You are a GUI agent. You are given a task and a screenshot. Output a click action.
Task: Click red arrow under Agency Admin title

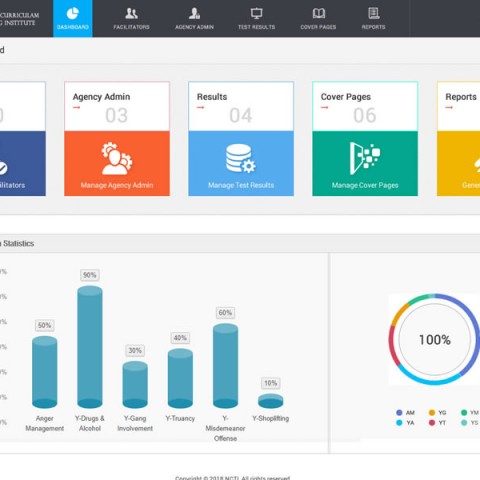tap(77, 107)
